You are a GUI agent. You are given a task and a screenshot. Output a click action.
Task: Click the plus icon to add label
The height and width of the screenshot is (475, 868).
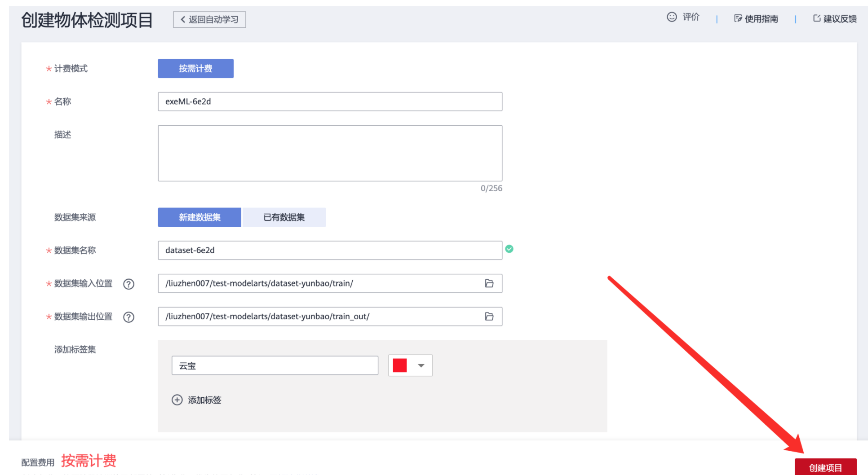177,400
